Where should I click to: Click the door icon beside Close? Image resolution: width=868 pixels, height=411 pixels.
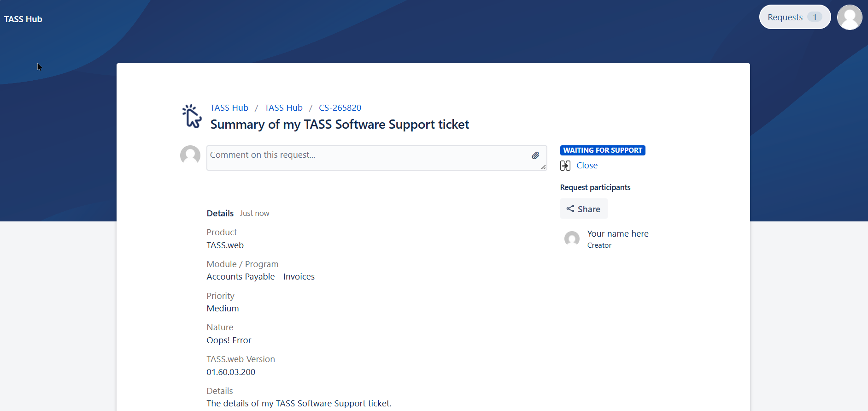[565, 166]
